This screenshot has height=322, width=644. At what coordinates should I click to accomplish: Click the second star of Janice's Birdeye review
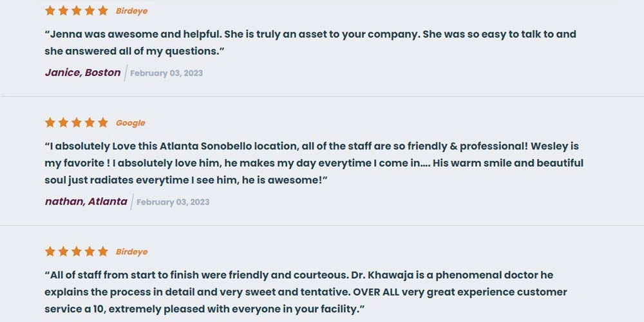63,11
